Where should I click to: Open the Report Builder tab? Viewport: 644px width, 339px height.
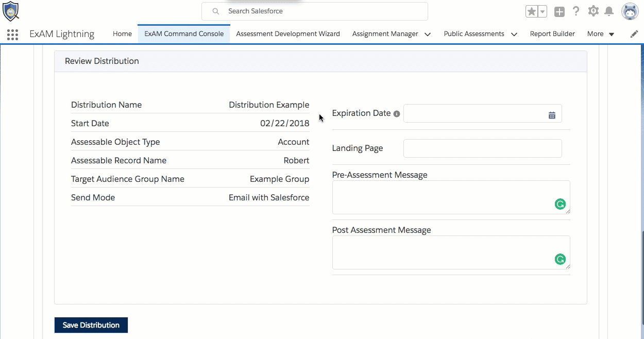(x=552, y=34)
